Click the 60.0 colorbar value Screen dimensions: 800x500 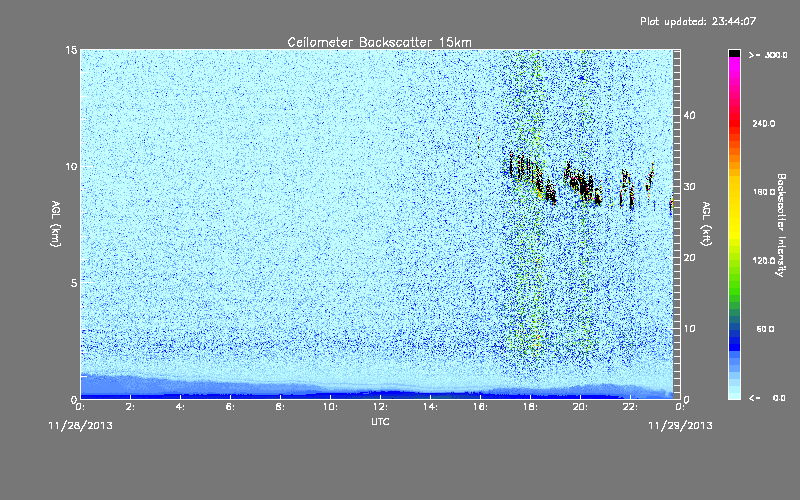pyautogui.click(x=765, y=329)
